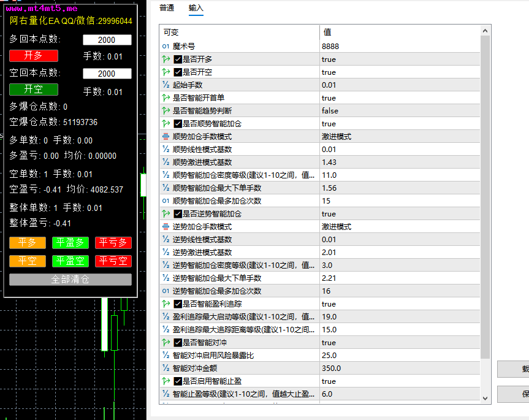Click the fraction icon beside 智能对冲金额
The height and width of the screenshot is (420, 529).
(166, 368)
